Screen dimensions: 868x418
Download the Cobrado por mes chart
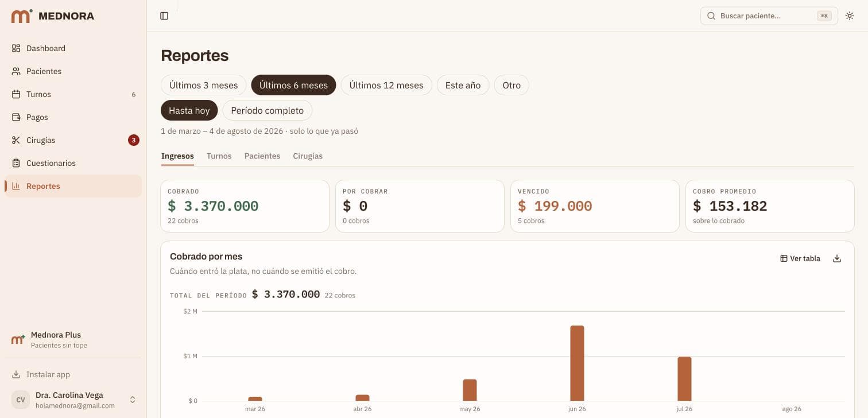837,258
